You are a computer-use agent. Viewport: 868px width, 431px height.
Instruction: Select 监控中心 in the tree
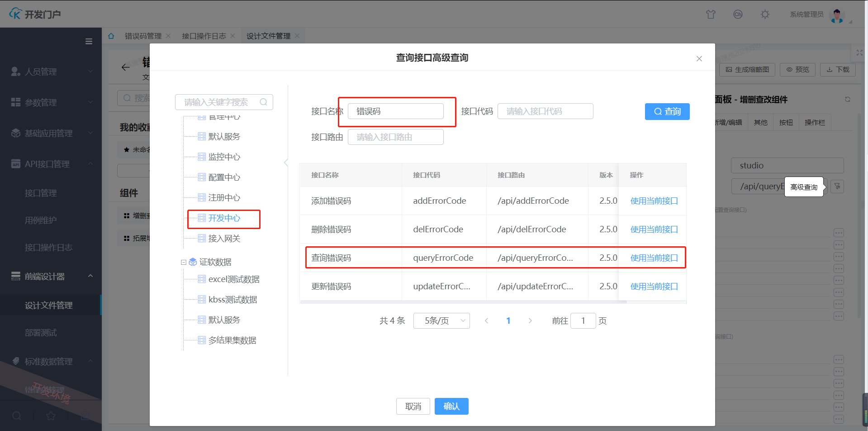click(x=224, y=157)
